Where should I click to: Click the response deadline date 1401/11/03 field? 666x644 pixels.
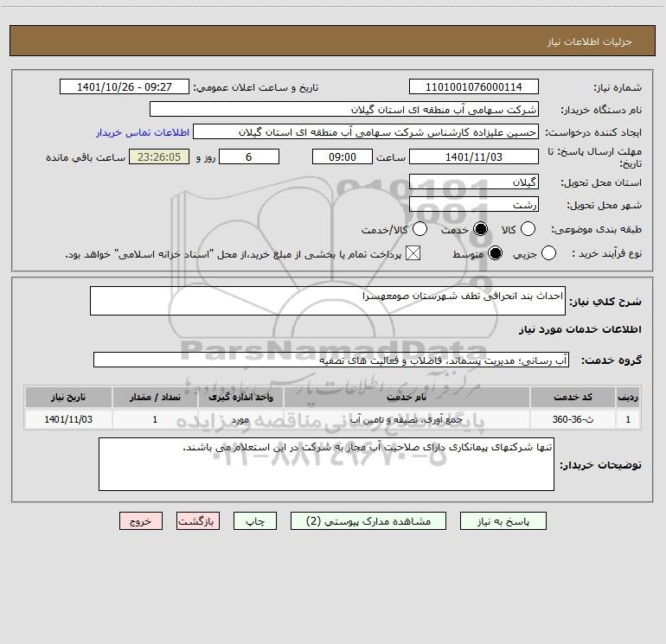(474, 156)
